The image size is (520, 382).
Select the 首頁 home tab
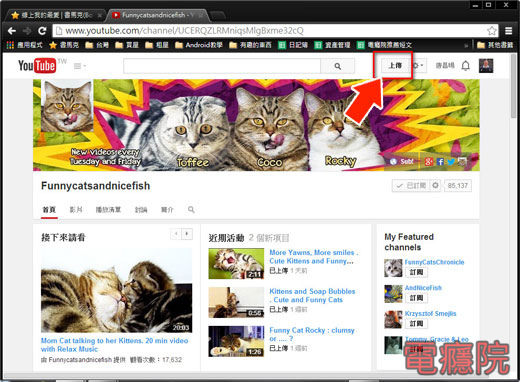click(49, 210)
